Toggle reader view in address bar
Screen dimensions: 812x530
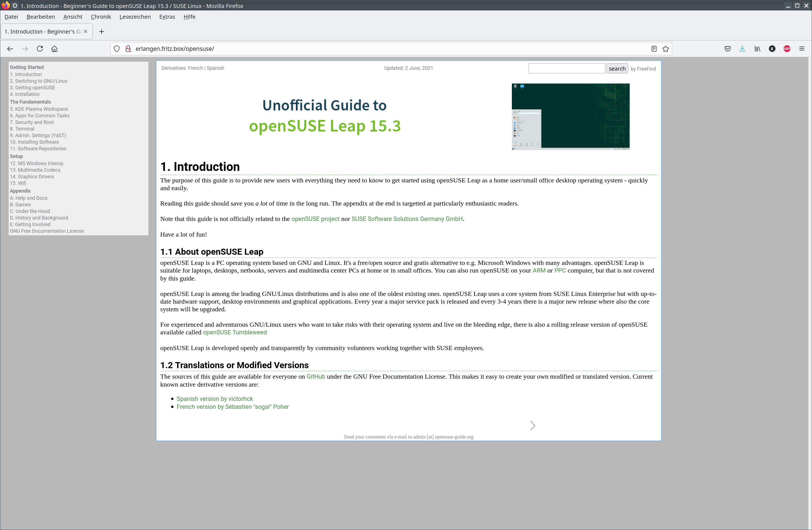pyautogui.click(x=654, y=49)
